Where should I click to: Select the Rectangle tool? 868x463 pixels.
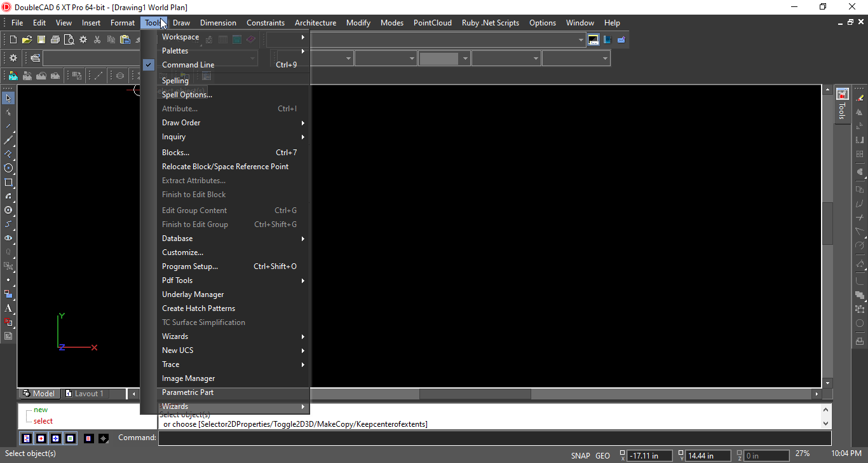[8, 182]
